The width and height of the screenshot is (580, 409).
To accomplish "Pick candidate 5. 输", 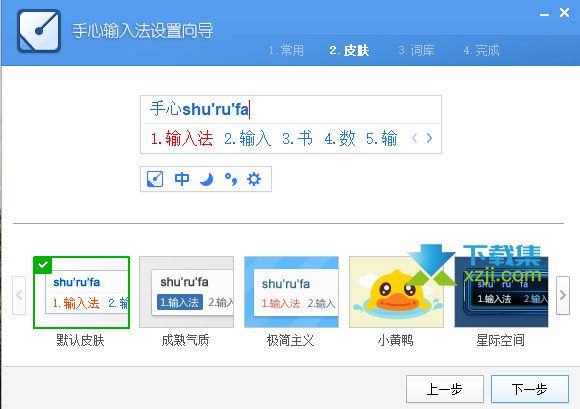I will pos(381,139).
